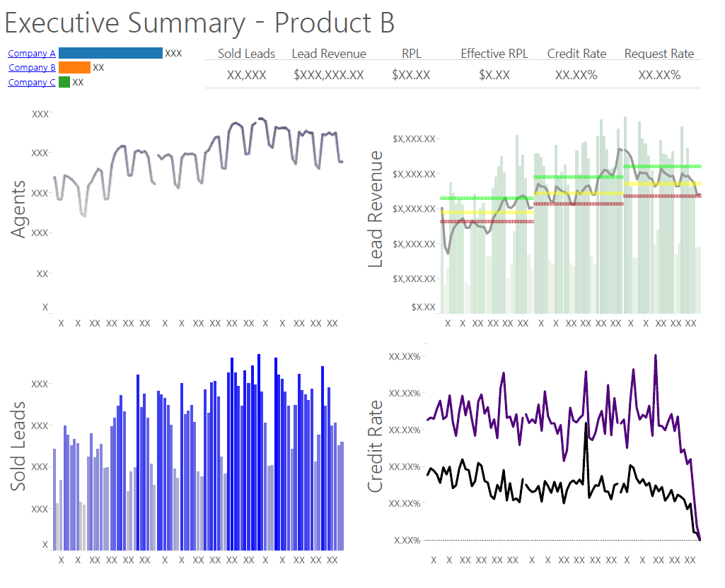
Task: Open the Company C link
Action: (31, 83)
